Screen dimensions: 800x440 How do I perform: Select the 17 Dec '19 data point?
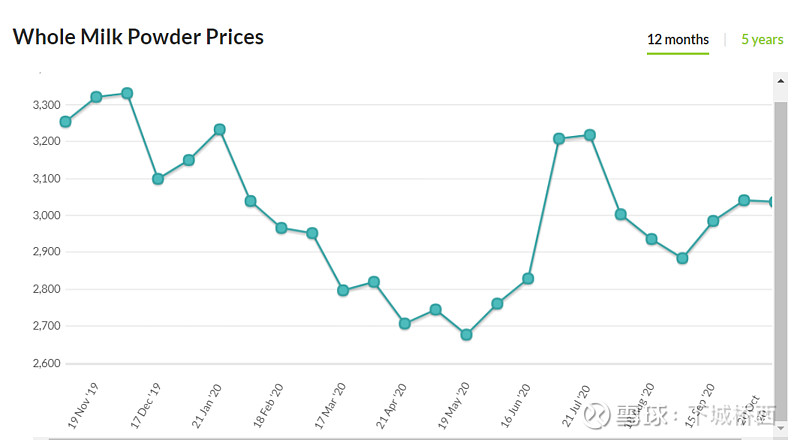tap(158, 179)
